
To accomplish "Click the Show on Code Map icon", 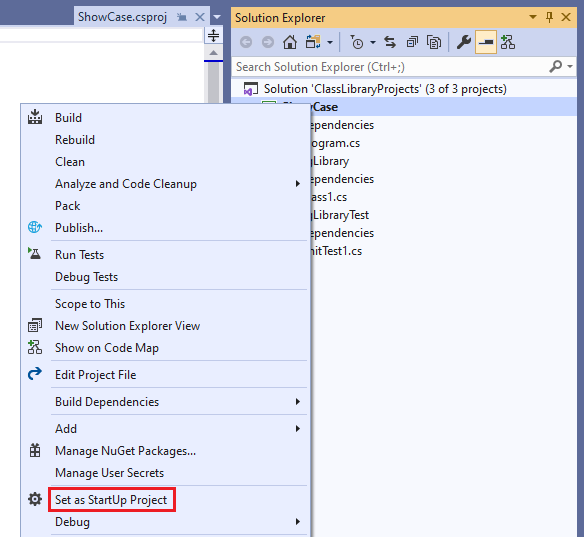I will (x=35, y=347).
